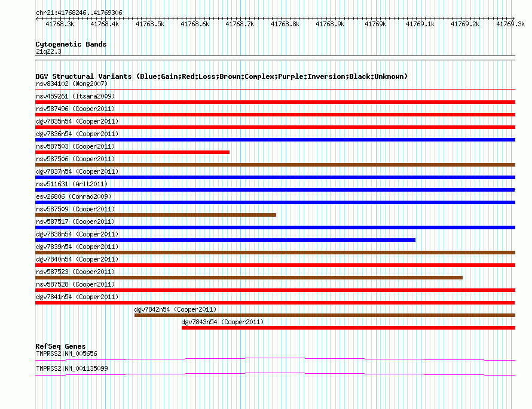
Task: Open nsv587496 (Cooper2011) variant label
Action: click(x=75, y=109)
